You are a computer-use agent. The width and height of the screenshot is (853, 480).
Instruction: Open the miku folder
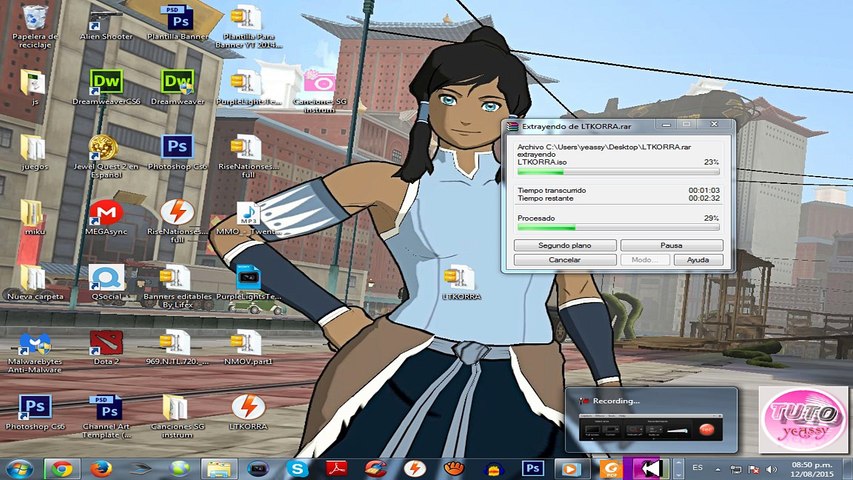pos(35,218)
